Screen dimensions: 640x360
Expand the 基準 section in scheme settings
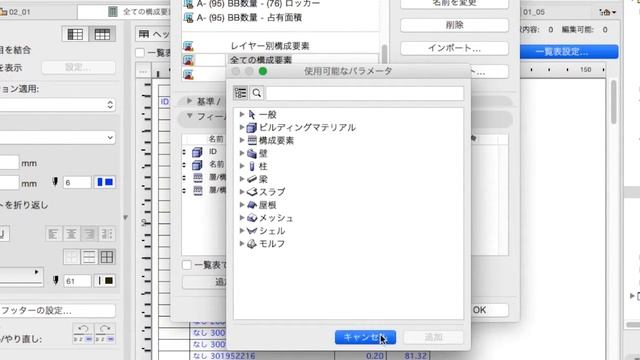click(x=189, y=101)
